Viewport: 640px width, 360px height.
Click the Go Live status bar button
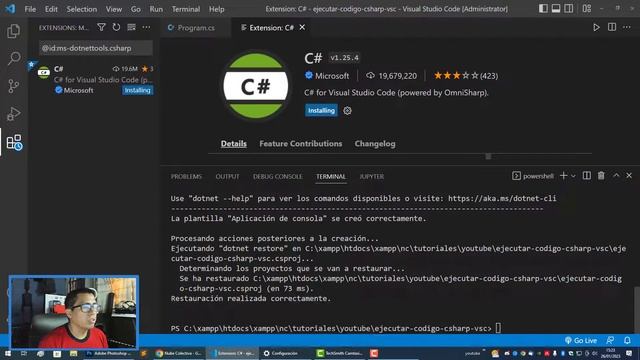click(581, 340)
